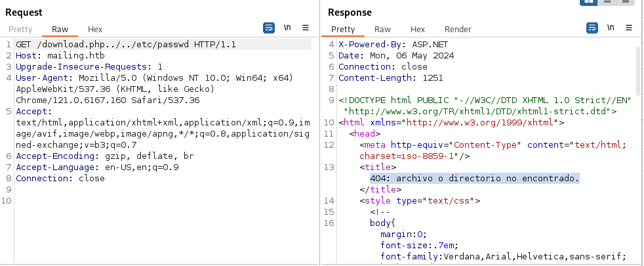
Task: Select the Raw tab in Request panel
Action: click(x=60, y=29)
